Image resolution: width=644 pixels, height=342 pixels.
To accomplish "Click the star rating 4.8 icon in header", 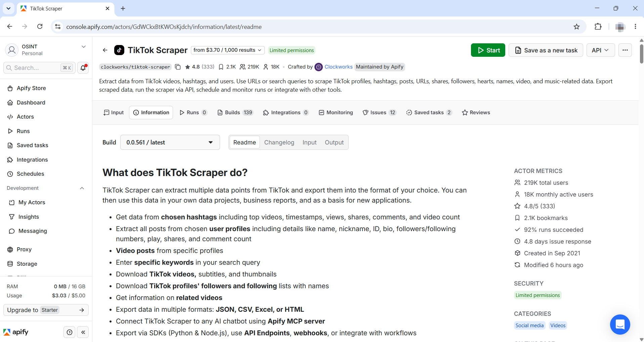I will tap(187, 67).
